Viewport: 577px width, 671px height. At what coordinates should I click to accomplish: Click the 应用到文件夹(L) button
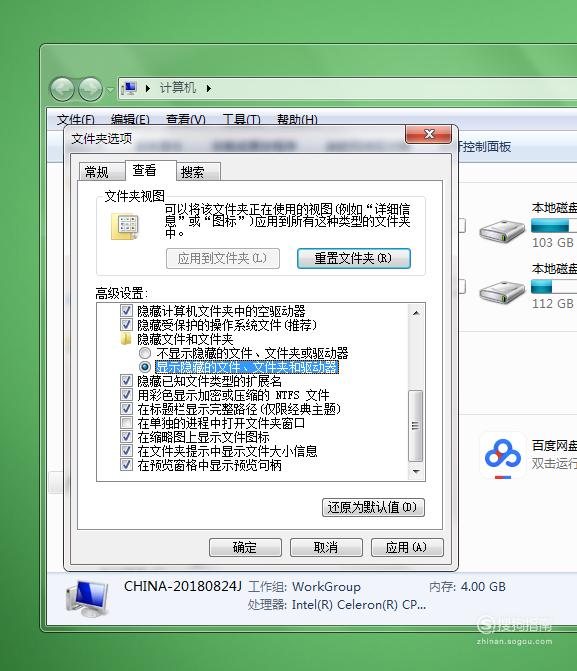(223, 258)
